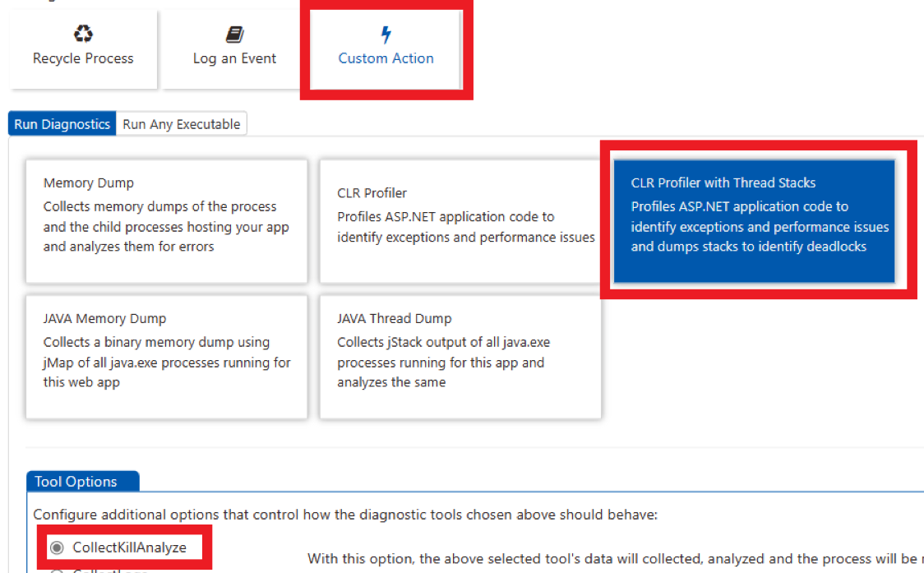The height and width of the screenshot is (573, 924).
Task: Click the recycle arrows icon
Action: click(83, 34)
